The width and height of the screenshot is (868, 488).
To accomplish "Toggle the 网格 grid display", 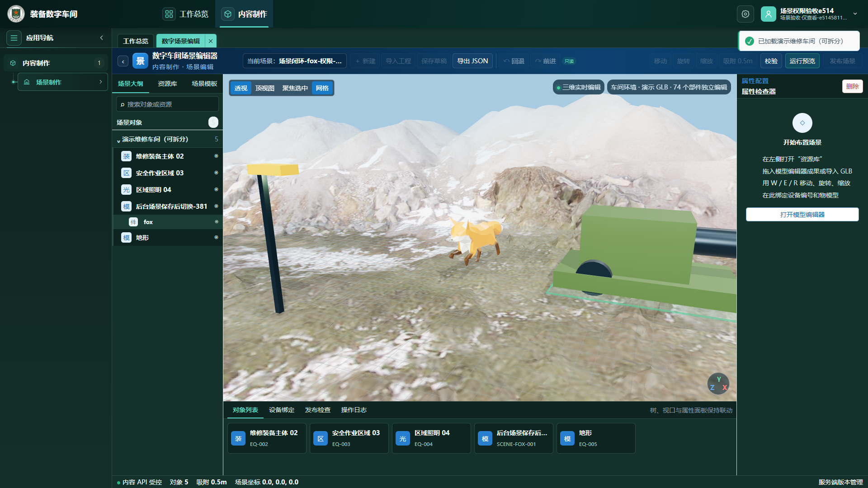I will (322, 88).
